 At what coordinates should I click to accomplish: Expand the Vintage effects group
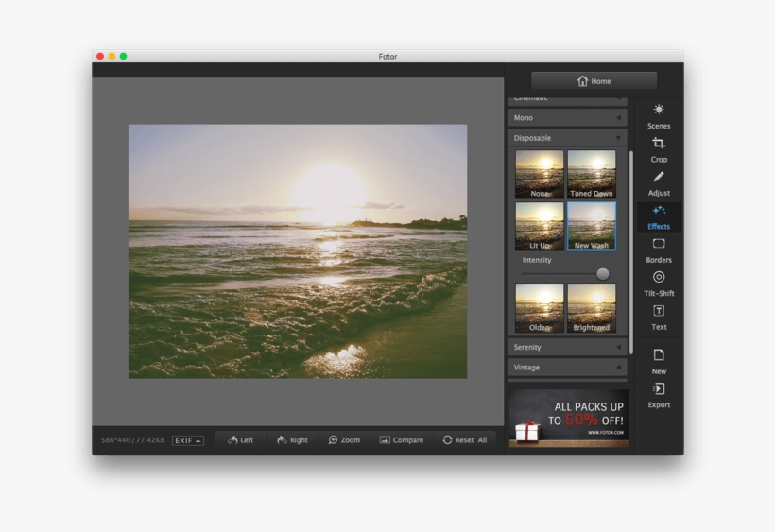click(x=567, y=367)
